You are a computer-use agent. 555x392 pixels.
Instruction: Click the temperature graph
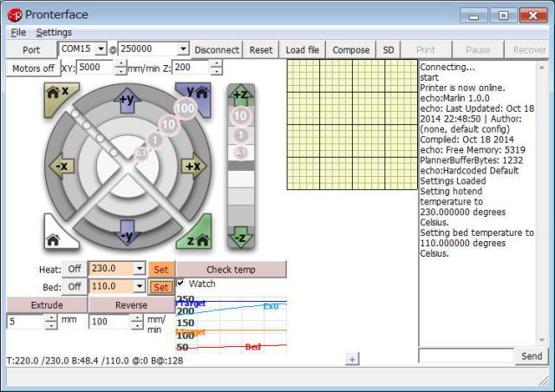(x=232, y=325)
